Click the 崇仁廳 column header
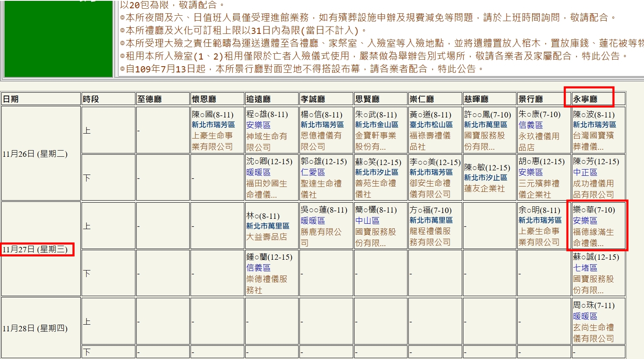 pyautogui.click(x=435, y=99)
